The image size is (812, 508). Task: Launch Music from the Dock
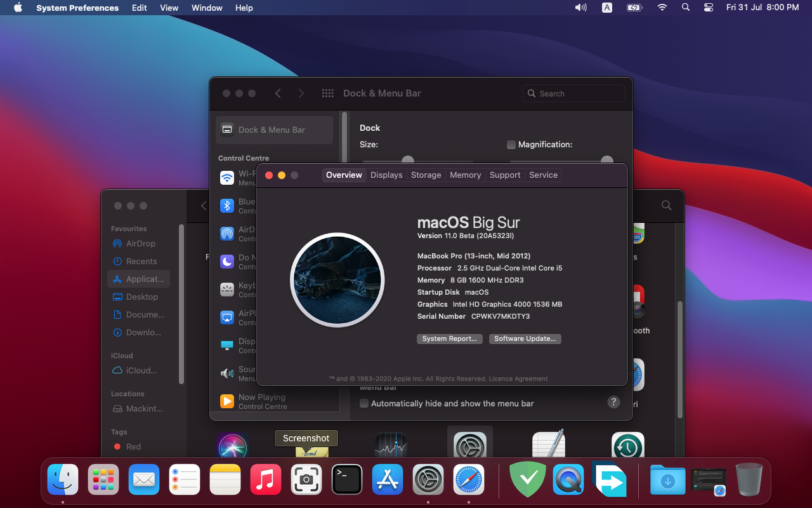pyautogui.click(x=266, y=479)
